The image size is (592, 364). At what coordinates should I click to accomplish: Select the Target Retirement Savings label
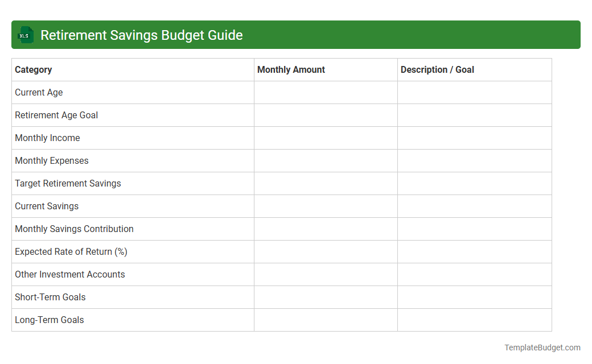pos(68,183)
